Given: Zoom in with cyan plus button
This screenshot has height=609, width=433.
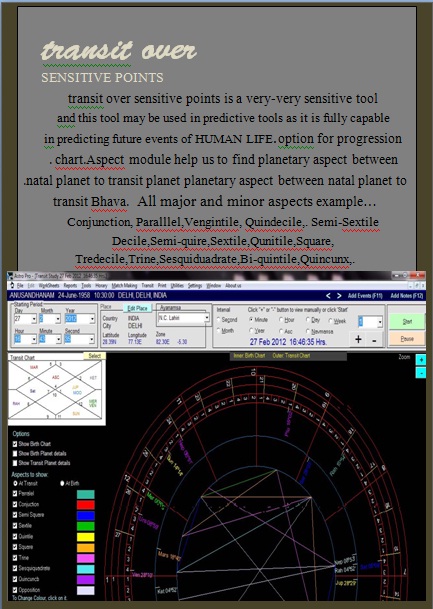Looking at the screenshot, I should click(421, 360).
